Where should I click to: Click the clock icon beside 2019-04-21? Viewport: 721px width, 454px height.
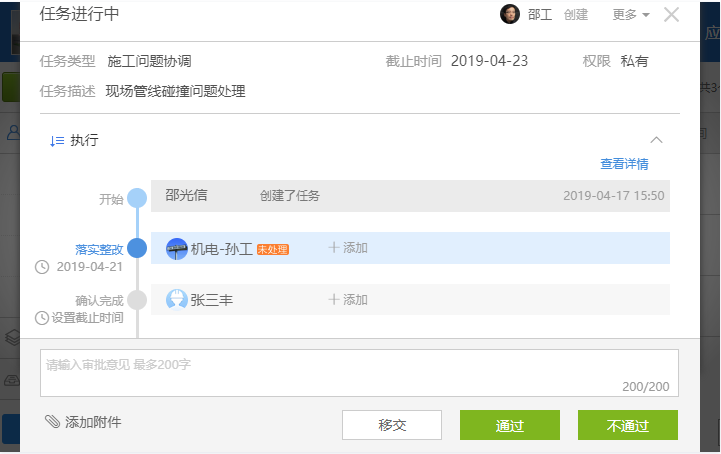tap(42, 267)
